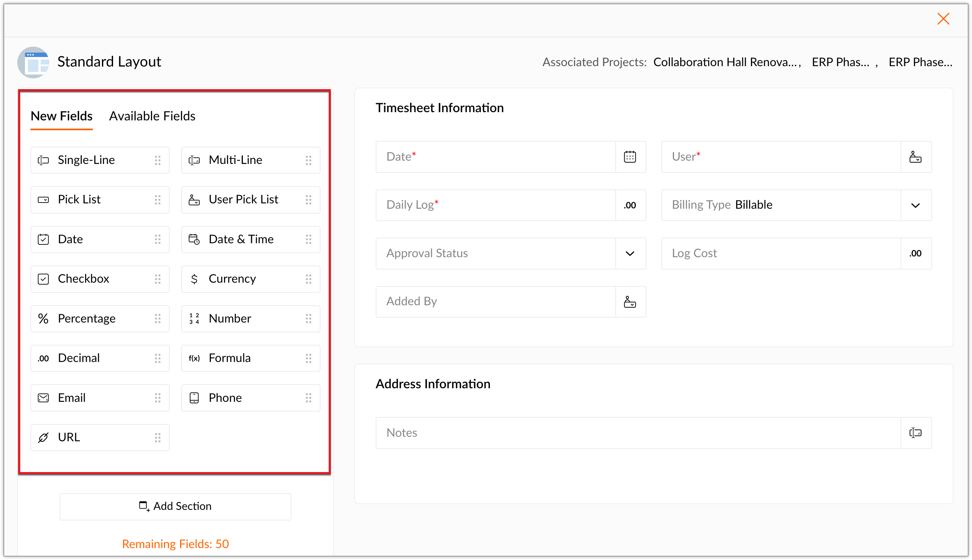Image resolution: width=972 pixels, height=560 pixels.
Task: Click the user icon in User field
Action: tap(915, 157)
